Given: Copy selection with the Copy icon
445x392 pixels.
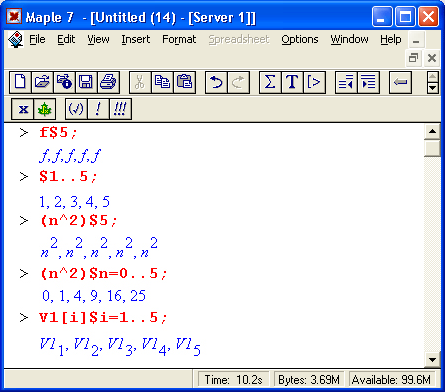Looking at the screenshot, I should point(162,82).
